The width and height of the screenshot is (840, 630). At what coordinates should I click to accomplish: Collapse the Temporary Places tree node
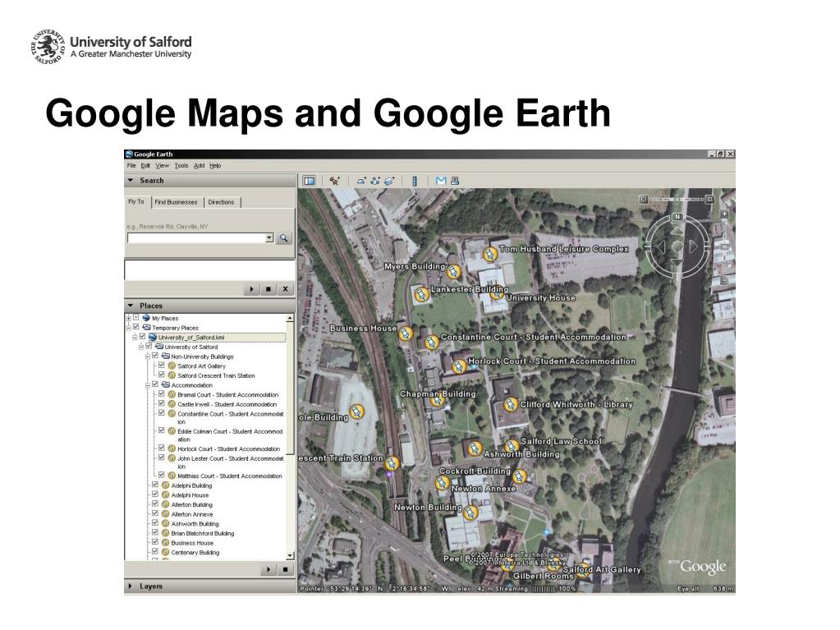[x=129, y=328]
